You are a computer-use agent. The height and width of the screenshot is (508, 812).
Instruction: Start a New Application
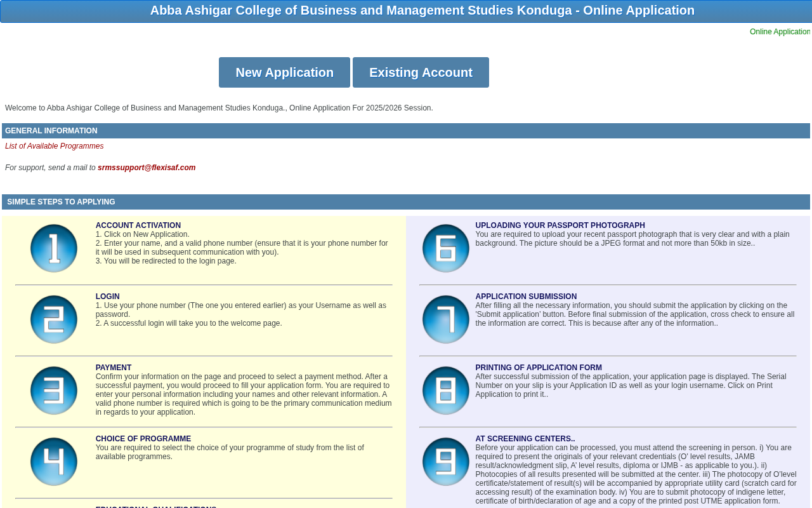(284, 72)
